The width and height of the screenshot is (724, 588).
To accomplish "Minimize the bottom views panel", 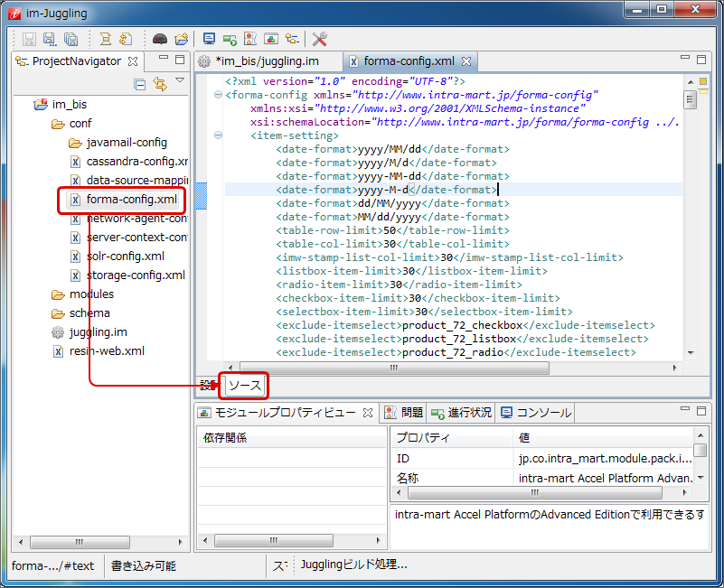I will point(685,409).
